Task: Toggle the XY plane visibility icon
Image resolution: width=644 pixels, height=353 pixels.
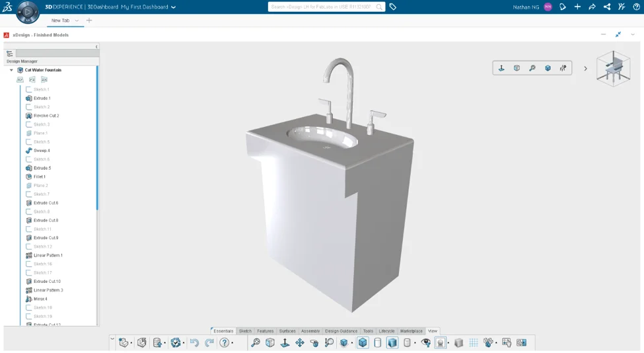Action: (20, 79)
